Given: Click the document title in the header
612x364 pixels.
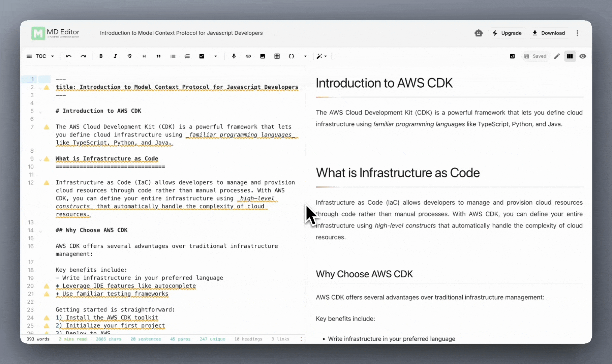Looking at the screenshot, I should [181, 33].
